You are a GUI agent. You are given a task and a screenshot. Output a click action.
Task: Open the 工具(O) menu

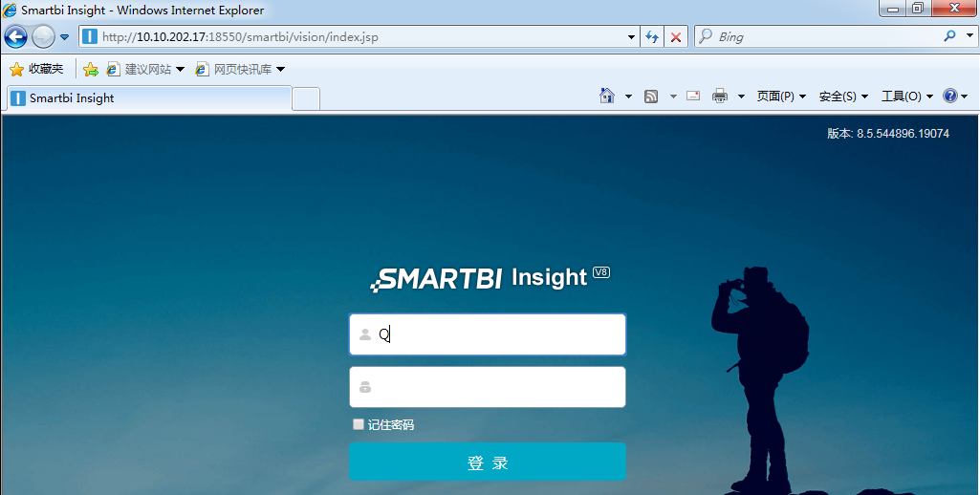coord(907,97)
